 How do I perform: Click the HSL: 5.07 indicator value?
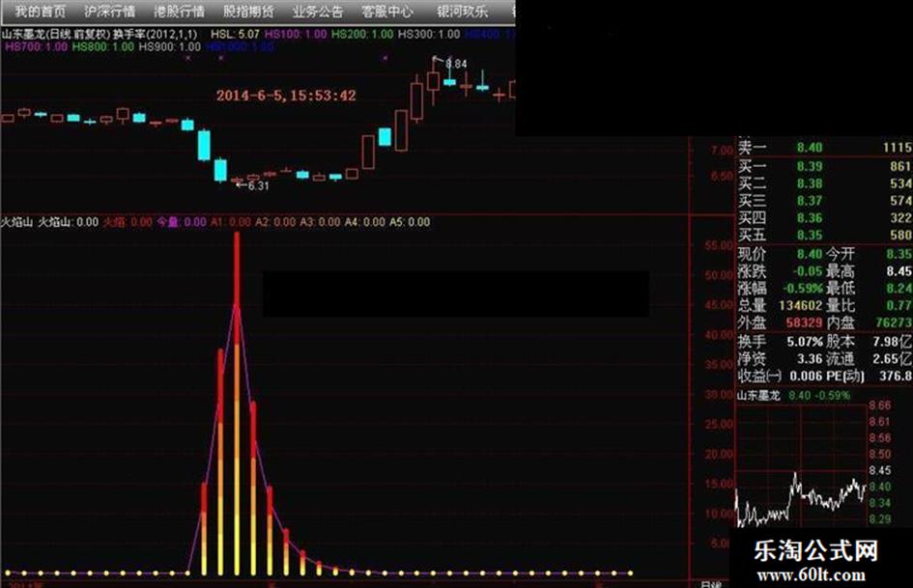point(235,35)
